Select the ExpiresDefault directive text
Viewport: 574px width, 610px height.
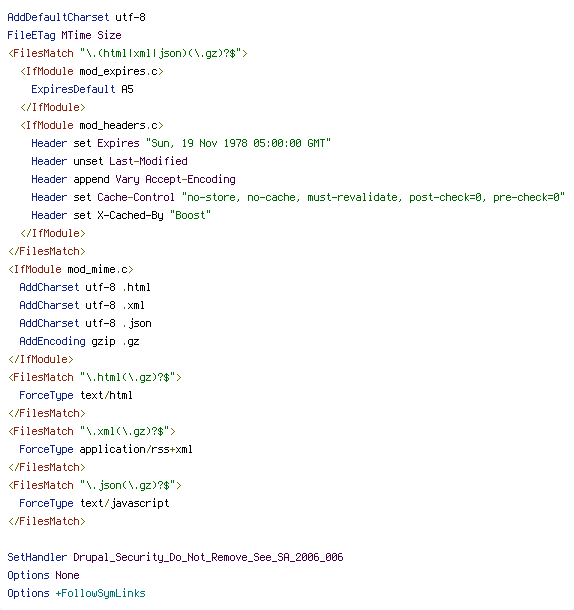point(73,89)
